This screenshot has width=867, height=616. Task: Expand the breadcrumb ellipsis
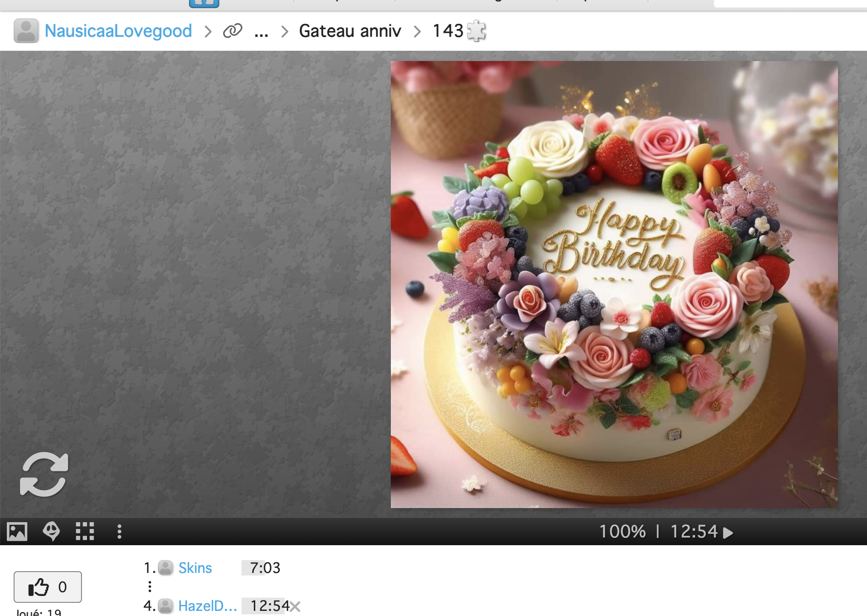point(261,32)
